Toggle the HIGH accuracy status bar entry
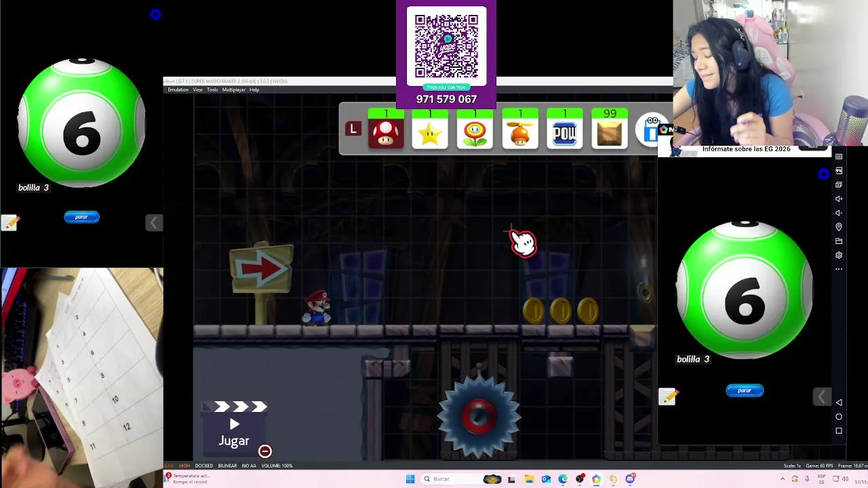This screenshot has height=488, width=868. pos(184,466)
